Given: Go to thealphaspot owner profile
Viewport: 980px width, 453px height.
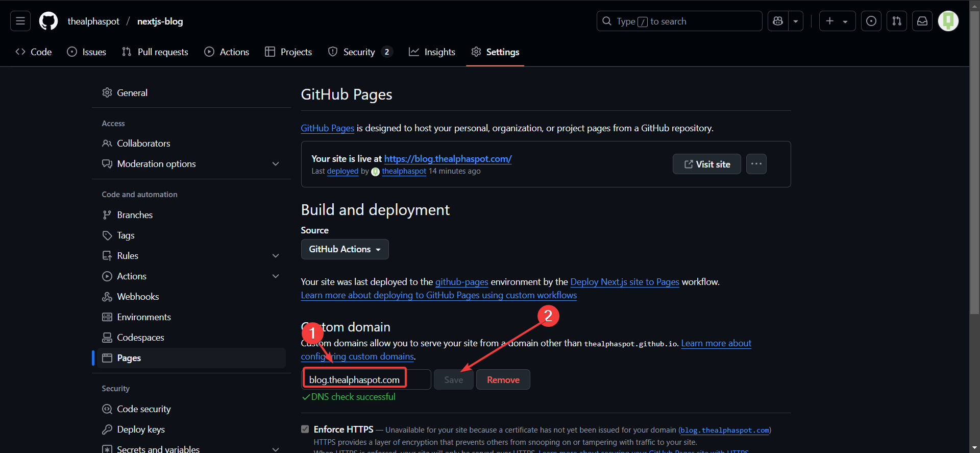Looking at the screenshot, I should pos(93,21).
